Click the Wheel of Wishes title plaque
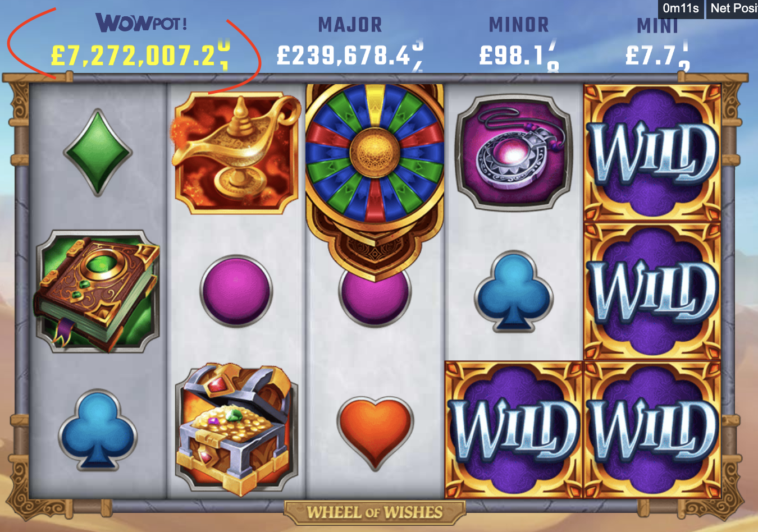This screenshot has width=758, height=532. point(375,512)
